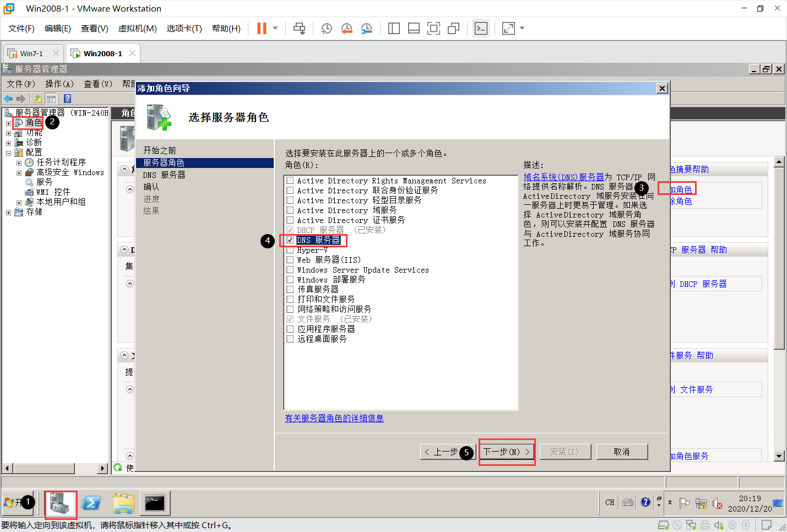Image resolution: width=787 pixels, height=532 pixels.
Task: Click the up-one-level folder toolbar icon
Action: [x=37, y=99]
